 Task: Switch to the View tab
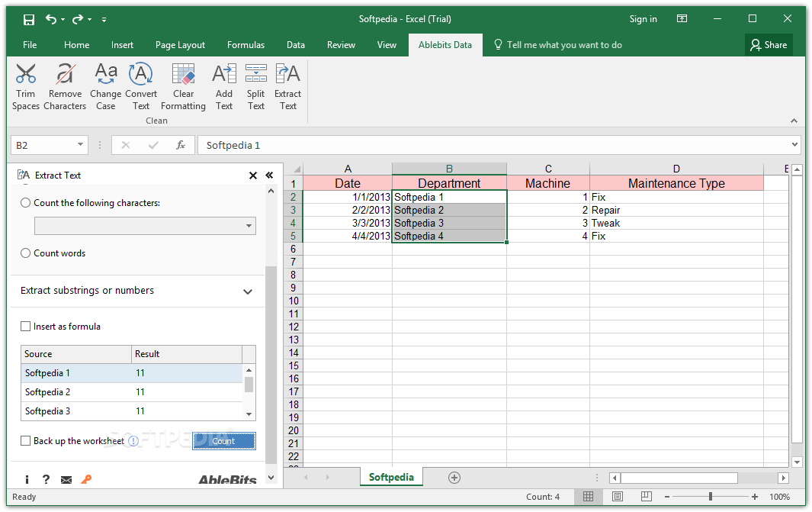[387, 45]
